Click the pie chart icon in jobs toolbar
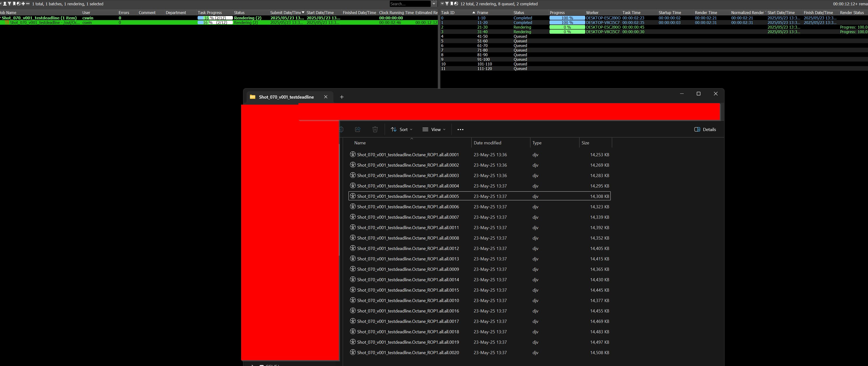The height and width of the screenshot is (366, 868). 19,4
